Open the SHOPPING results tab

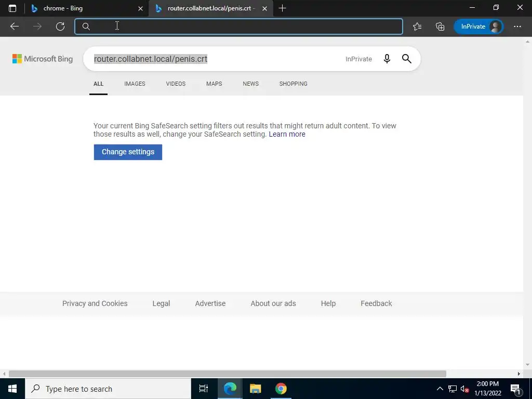pos(293,84)
